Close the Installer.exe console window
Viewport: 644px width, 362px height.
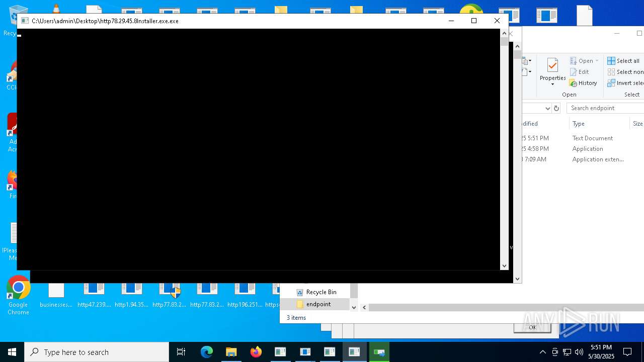(x=497, y=21)
